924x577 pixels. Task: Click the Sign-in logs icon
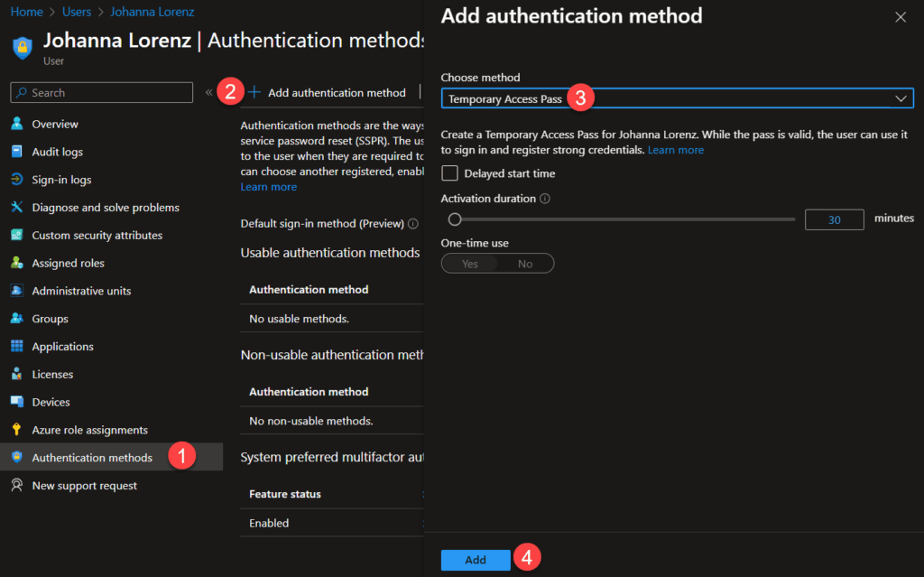pos(16,180)
